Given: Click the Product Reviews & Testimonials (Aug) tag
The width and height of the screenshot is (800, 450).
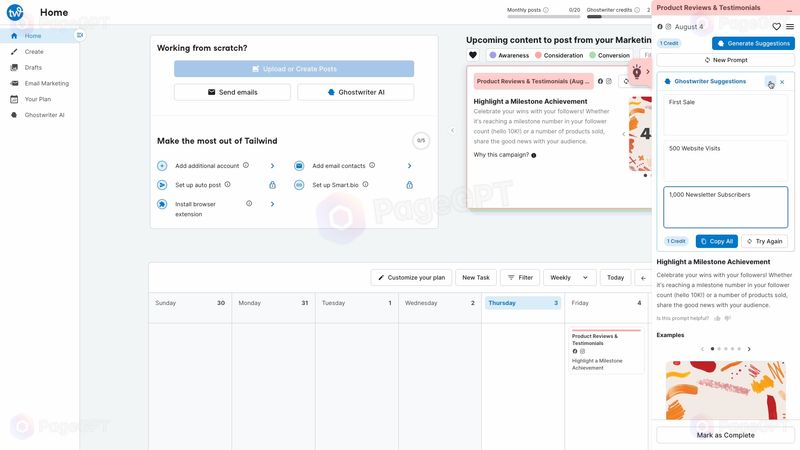Looking at the screenshot, I should point(533,81).
